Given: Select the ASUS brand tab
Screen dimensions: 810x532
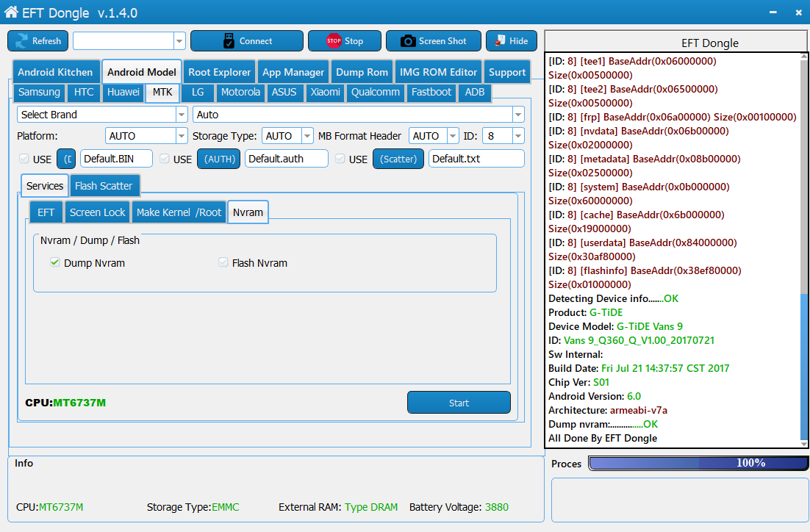Looking at the screenshot, I should 284,93.
